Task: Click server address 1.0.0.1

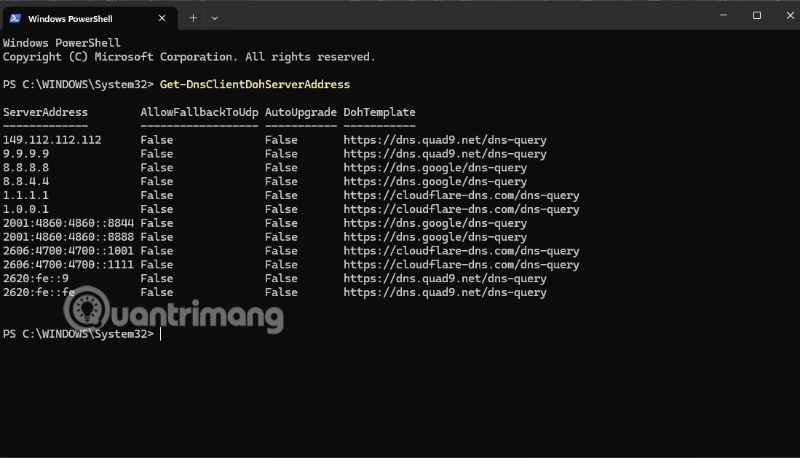Action: (26, 209)
